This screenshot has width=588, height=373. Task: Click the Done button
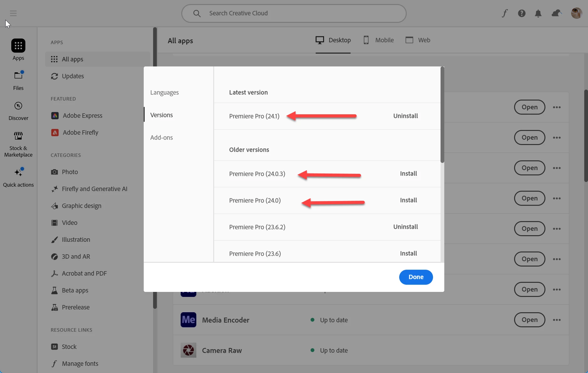click(x=416, y=277)
